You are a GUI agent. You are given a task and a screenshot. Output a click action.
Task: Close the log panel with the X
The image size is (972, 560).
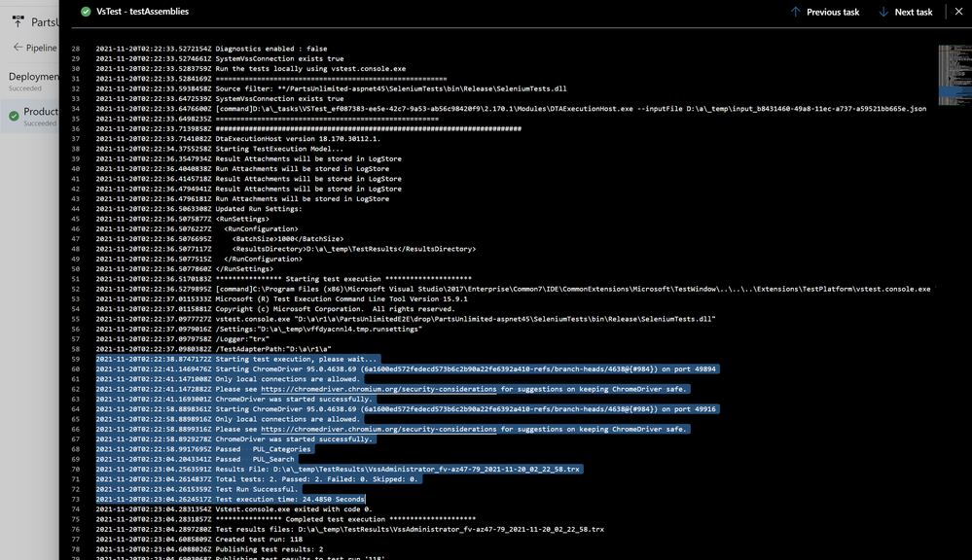[958, 11]
